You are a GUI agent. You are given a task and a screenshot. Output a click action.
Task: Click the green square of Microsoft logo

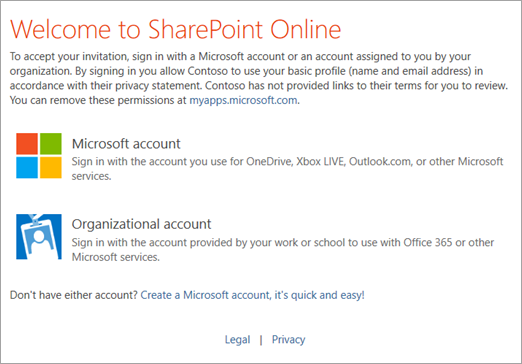tap(51, 144)
